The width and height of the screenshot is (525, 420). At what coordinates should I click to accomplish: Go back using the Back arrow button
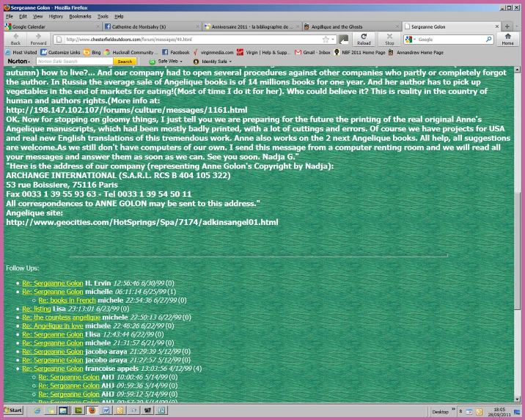(15, 39)
